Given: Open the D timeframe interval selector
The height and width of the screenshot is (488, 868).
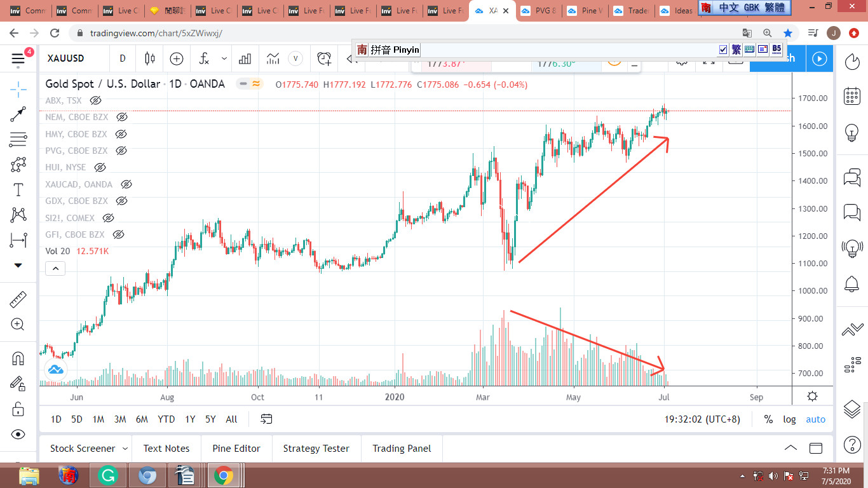Looking at the screenshot, I should [x=123, y=58].
